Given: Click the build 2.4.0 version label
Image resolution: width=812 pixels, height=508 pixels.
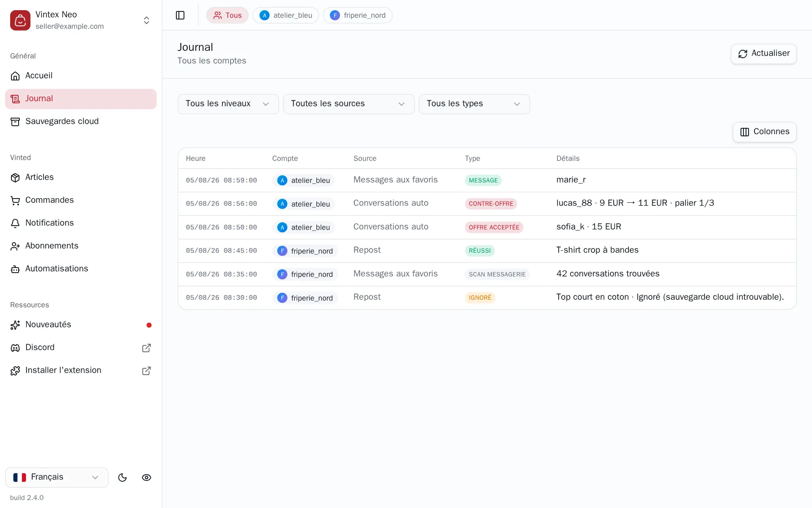Looking at the screenshot, I should pos(27,497).
